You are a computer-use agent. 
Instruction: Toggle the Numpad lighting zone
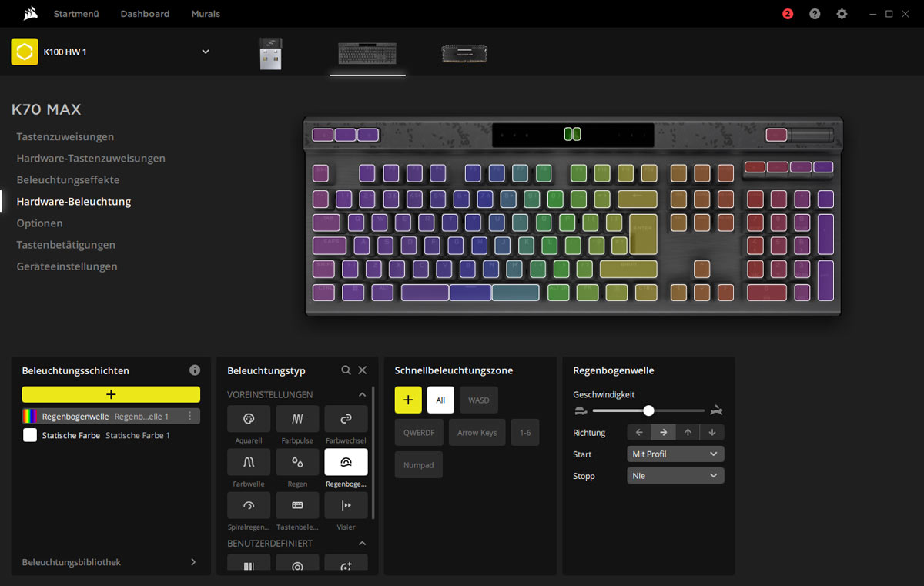[x=419, y=465]
